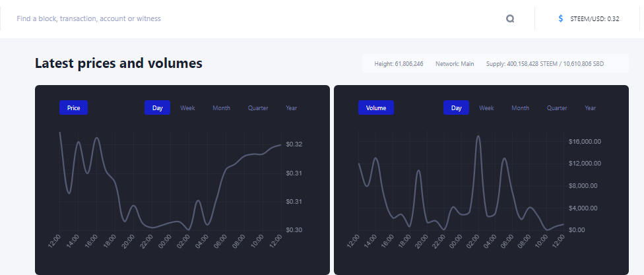Click the blue Volume button
Image resolution: width=644 pixels, height=275 pixels.
376,108
